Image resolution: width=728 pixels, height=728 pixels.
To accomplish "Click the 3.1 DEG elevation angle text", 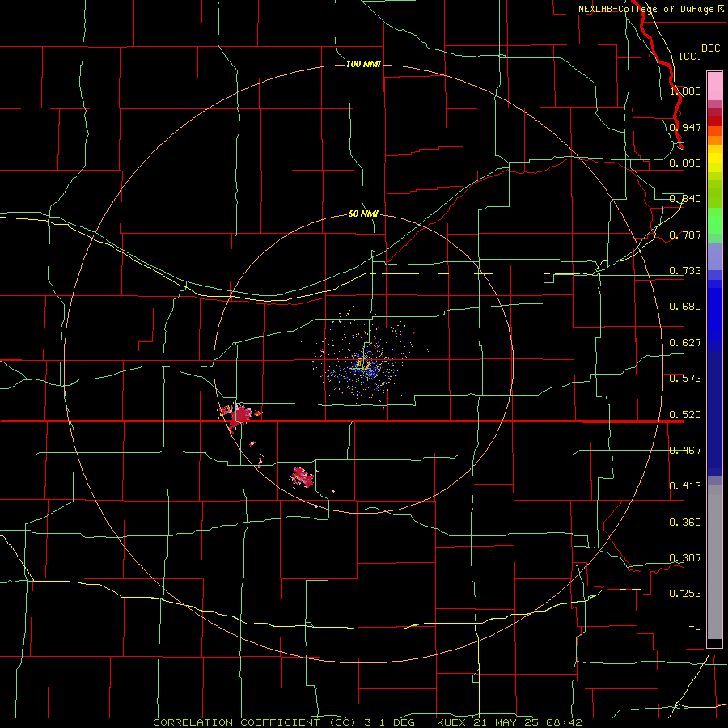I will tap(390, 722).
